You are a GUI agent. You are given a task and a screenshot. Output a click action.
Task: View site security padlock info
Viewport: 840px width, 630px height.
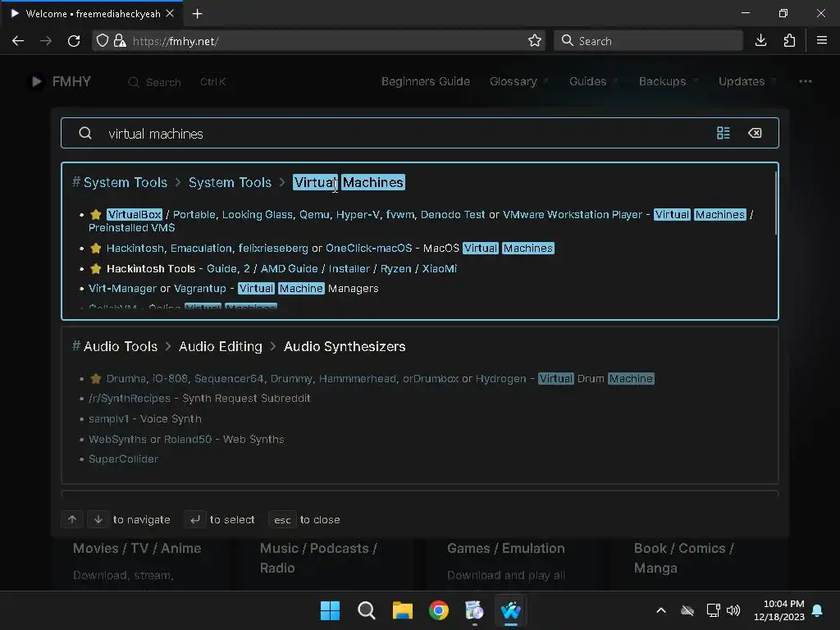[x=120, y=41]
